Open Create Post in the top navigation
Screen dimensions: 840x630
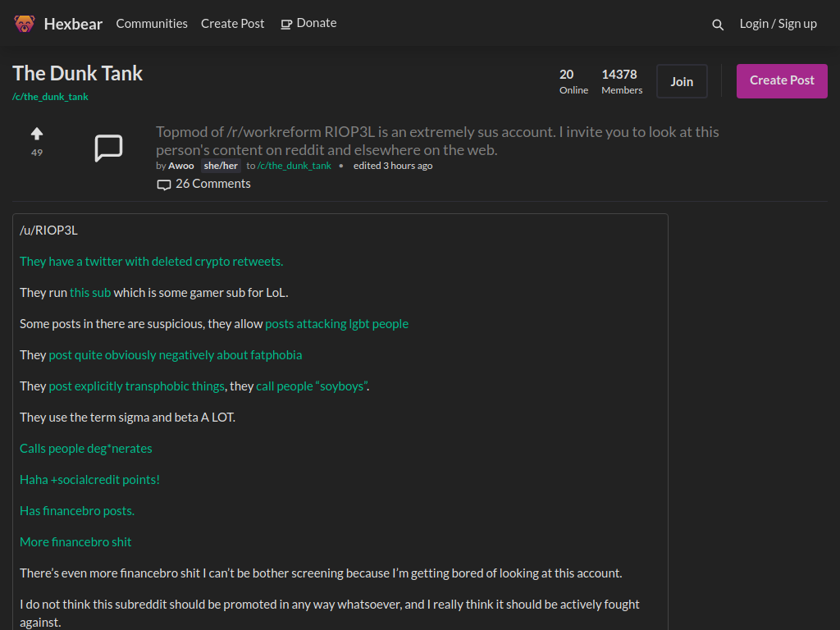coord(232,24)
